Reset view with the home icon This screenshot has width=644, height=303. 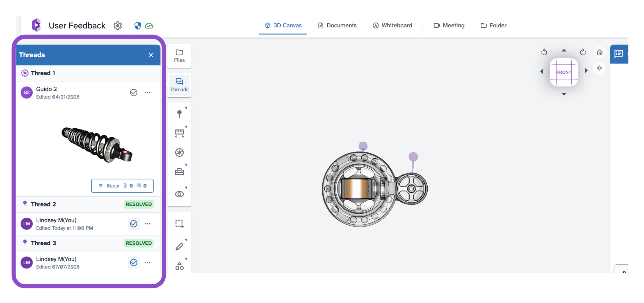pos(600,52)
